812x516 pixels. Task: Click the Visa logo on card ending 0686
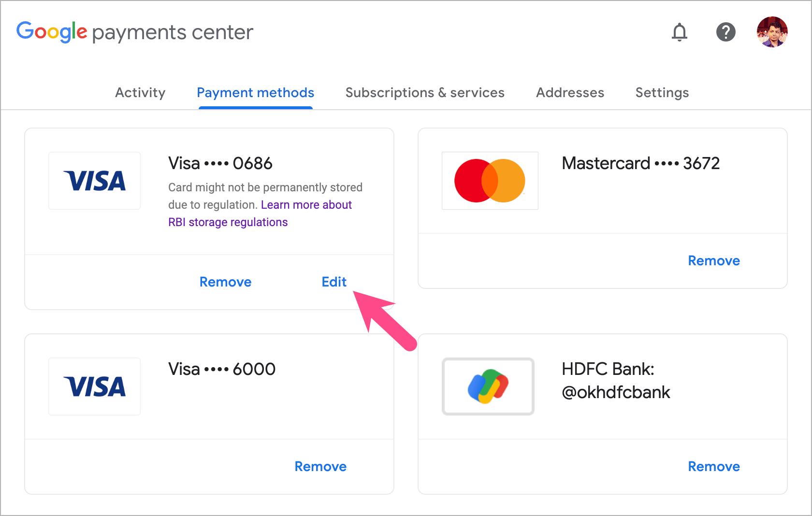(x=94, y=181)
